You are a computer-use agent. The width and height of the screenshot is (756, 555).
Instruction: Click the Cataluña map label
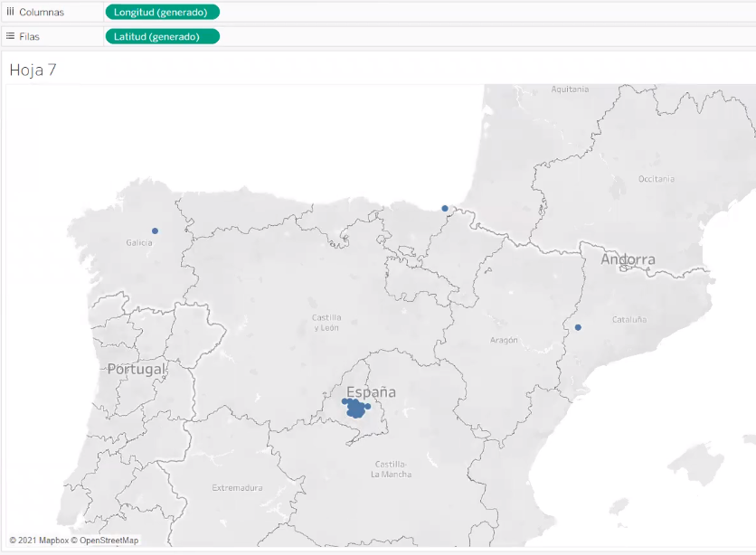pyautogui.click(x=629, y=319)
